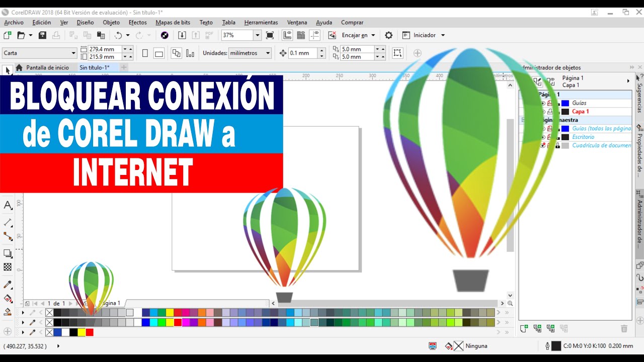Open the Archivo menu
Viewport: 644px width, 362px height.
(x=14, y=22)
